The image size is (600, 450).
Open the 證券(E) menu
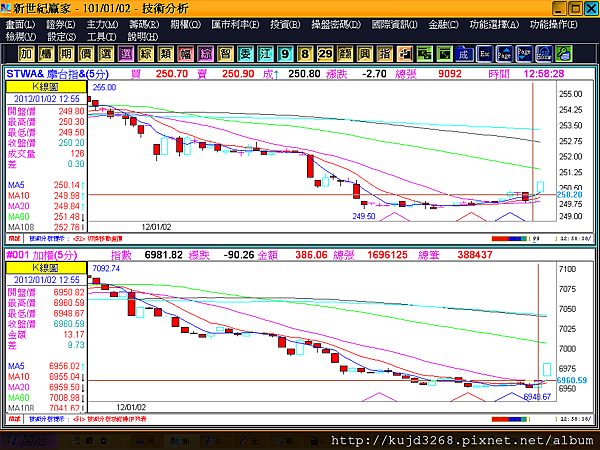(x=60, y=24)
